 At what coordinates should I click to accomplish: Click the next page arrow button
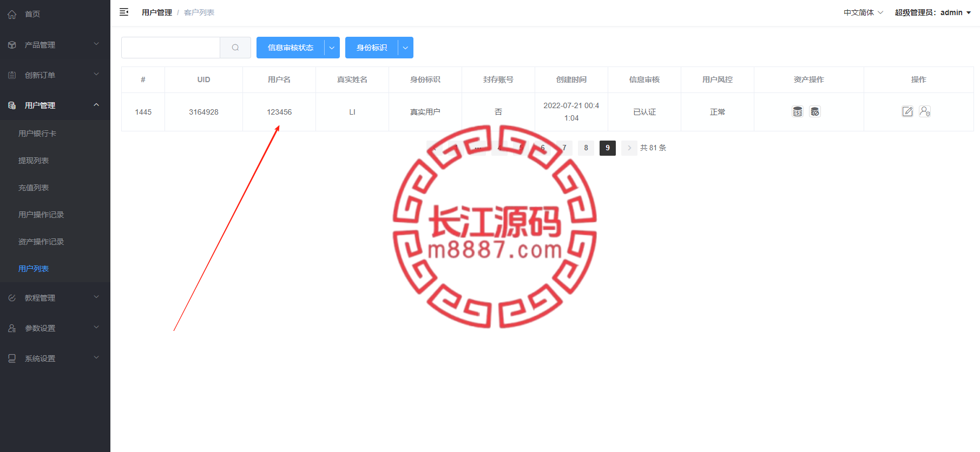pos(629,148)
